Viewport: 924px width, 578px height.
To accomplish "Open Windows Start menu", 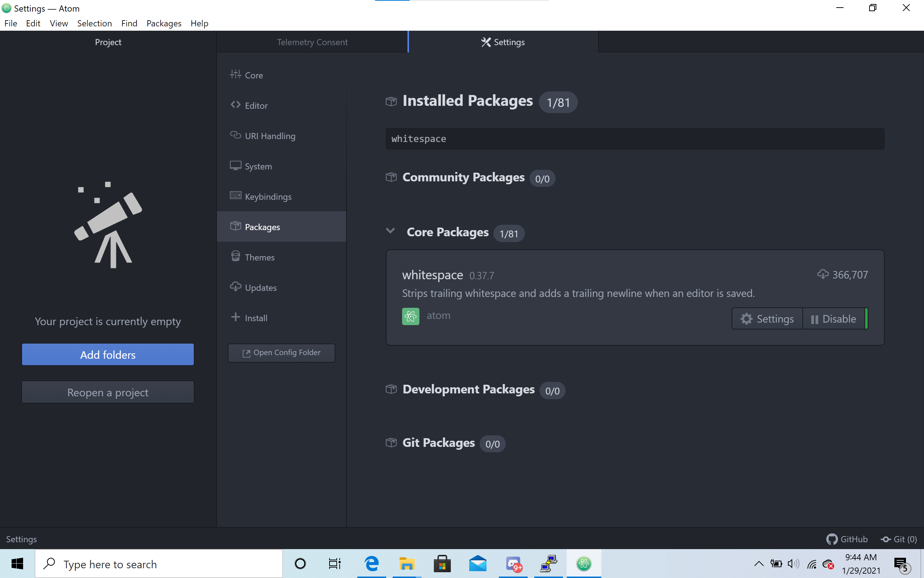I will tap(17, 564).
